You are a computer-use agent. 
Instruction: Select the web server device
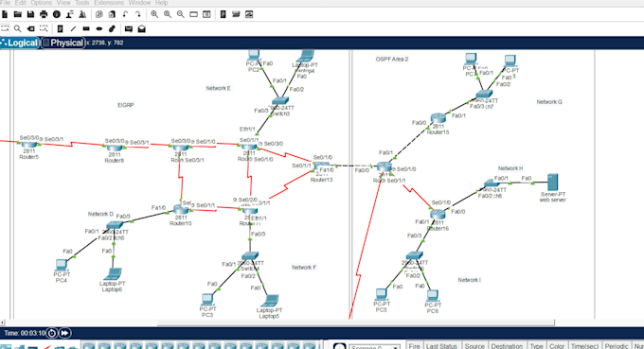(553, 183)
